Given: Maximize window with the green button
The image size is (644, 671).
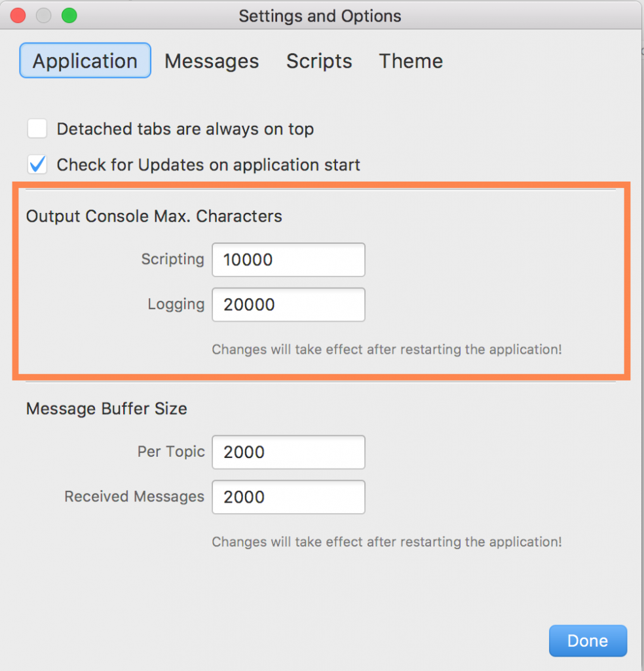Looking at the screenshot, I should coord(68,16).
